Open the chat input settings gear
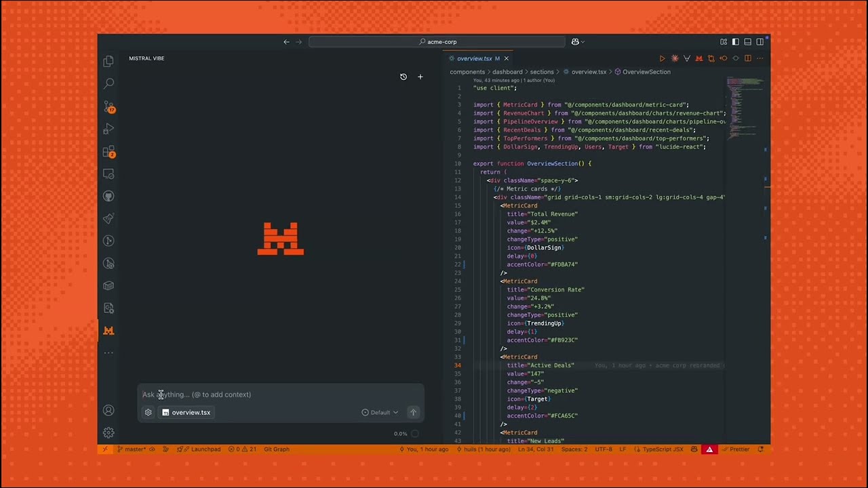The image size is (868, 488). click(x=149, y=412)
